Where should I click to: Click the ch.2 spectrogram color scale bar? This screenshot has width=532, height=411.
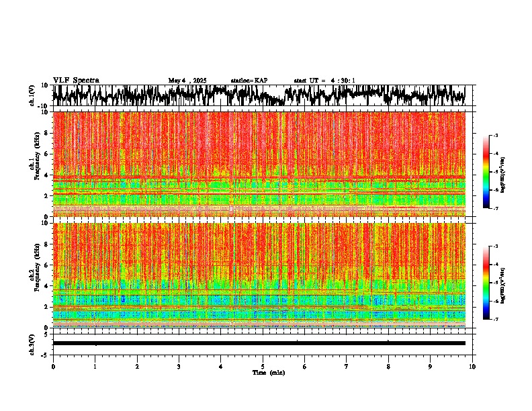pyautogui.click(x=486, y=283)
